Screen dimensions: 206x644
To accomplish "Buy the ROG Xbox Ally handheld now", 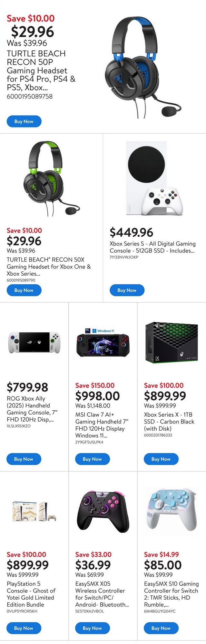I will (24, 459).
